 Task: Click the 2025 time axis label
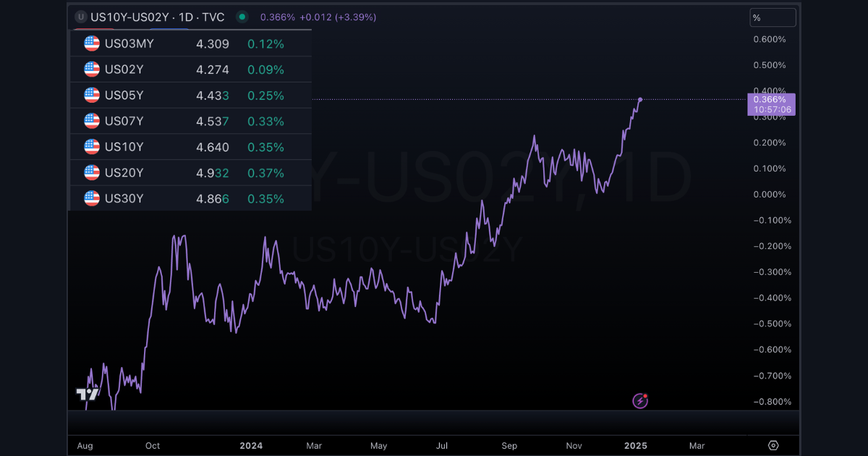[635, 446]
